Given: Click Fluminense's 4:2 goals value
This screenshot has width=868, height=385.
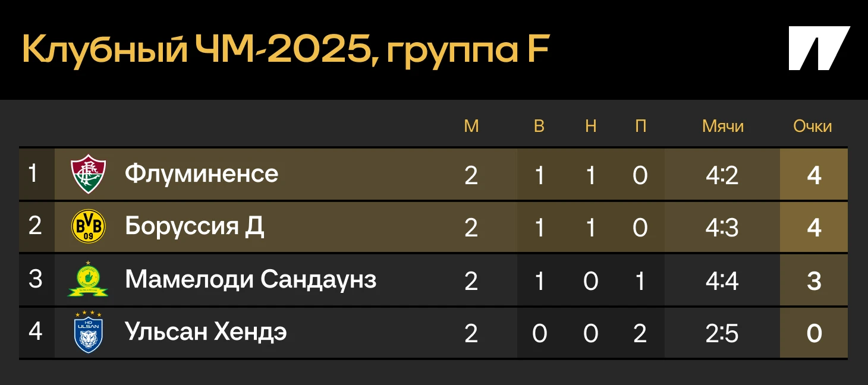Looking at the screenshot, I should (722, 175).
